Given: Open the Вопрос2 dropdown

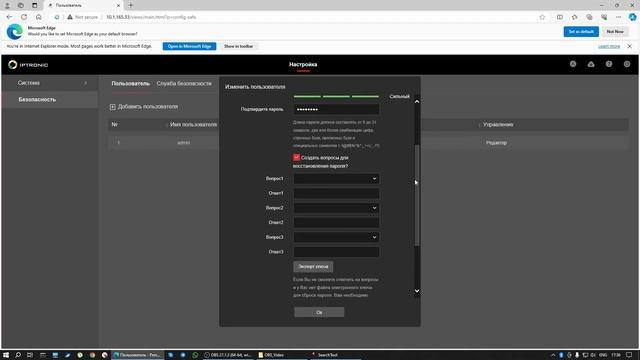Looking at the screenshot, I should [x=336, y=208].
